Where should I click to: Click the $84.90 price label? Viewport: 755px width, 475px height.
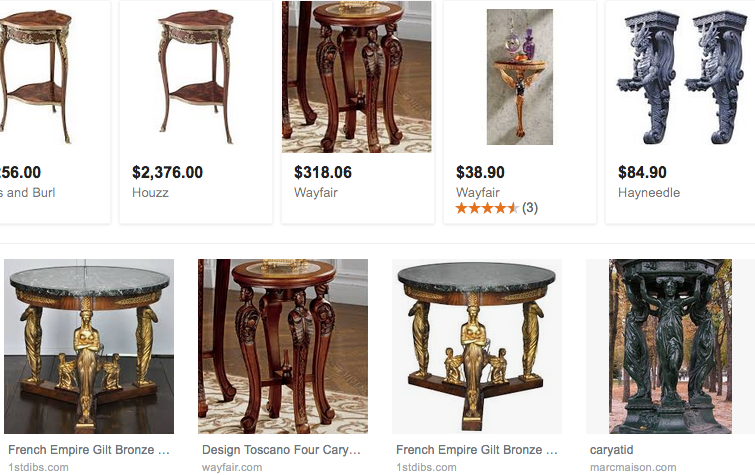(642, 172)
